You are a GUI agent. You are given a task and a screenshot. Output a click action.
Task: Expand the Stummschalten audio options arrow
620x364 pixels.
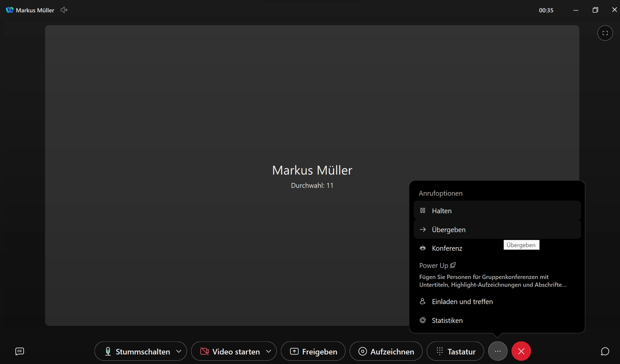point(179,351)
